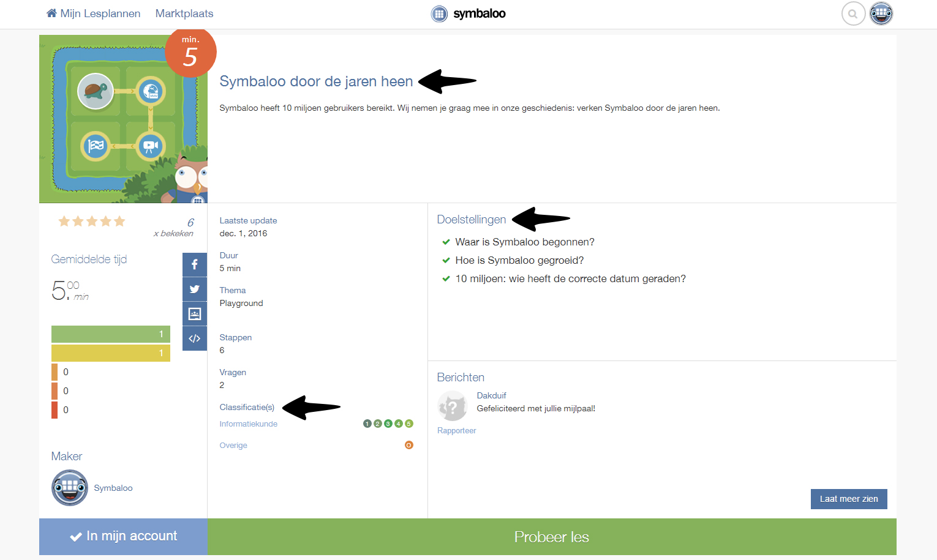Click the symbaloo logo in header
Image resolution: width=937 pixels, height=560 pixels.
(x=469, y=13)
